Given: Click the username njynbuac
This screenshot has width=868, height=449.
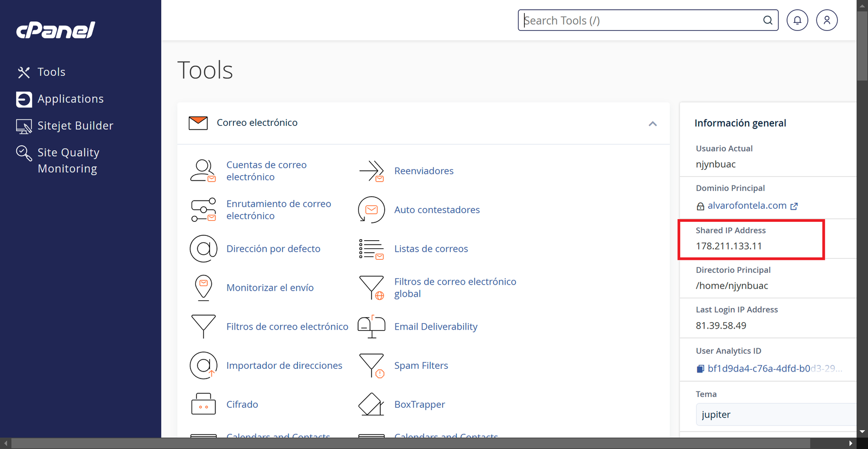Looking at the screenshot, I should (716, 164).
